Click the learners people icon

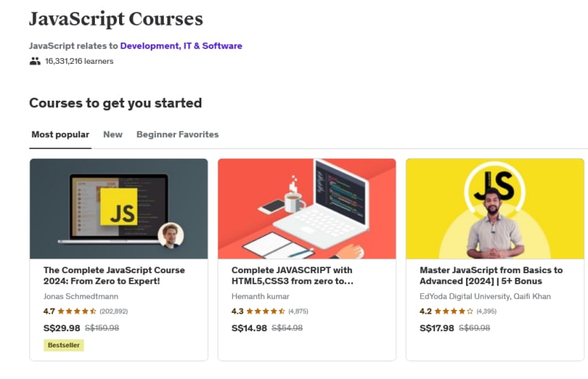tap(35, 61)
